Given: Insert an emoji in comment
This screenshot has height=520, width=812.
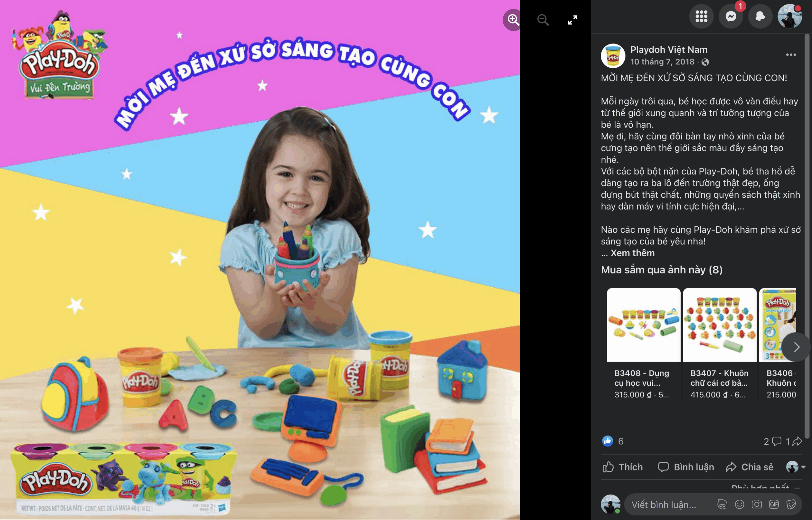Looking at the screenshot, I should point(739,504).
